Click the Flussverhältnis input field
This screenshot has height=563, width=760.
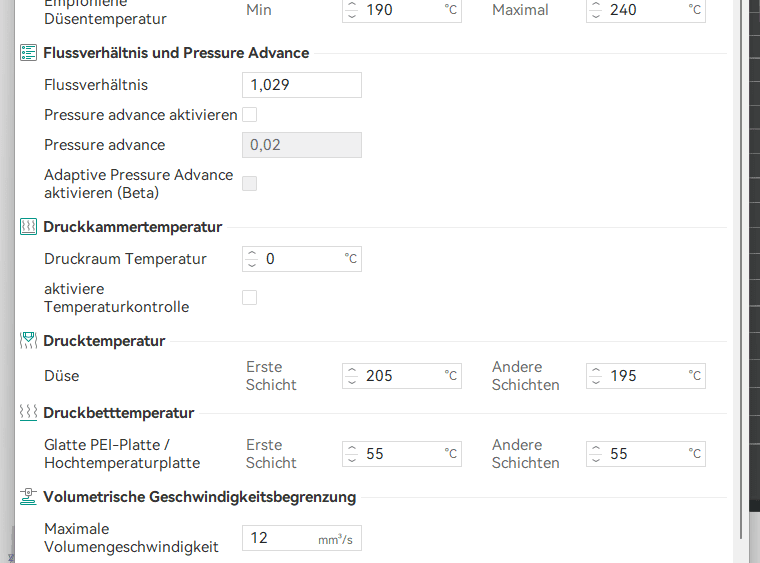coord(301,85)
